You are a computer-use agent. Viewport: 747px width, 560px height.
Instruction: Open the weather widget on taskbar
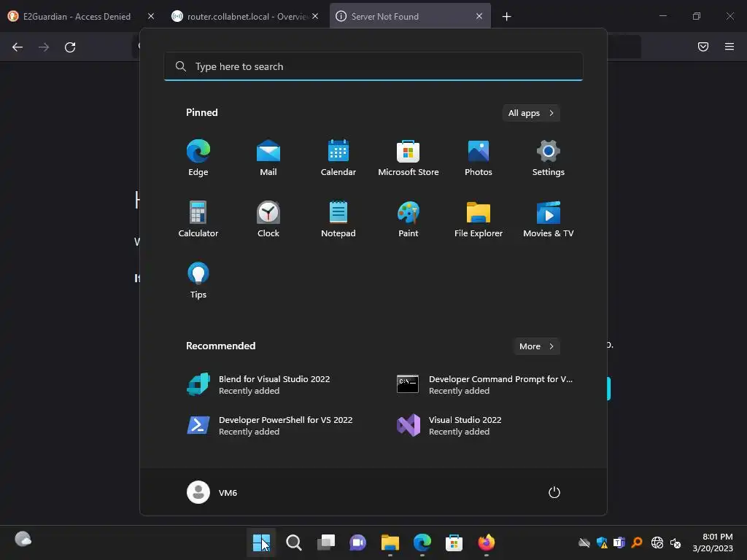(x=23, y=540)
